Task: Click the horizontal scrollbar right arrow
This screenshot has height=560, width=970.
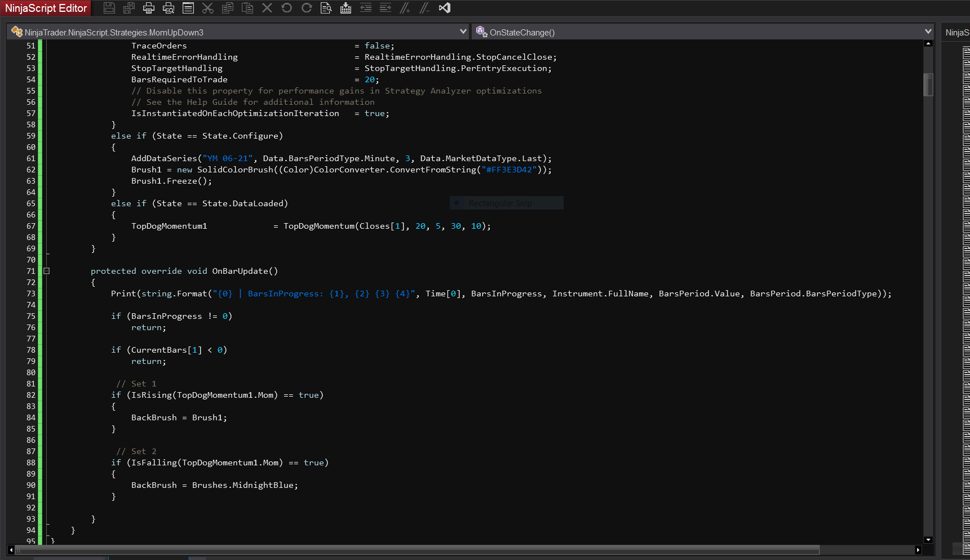Action: pyautogui.click(x=918, y=550)
